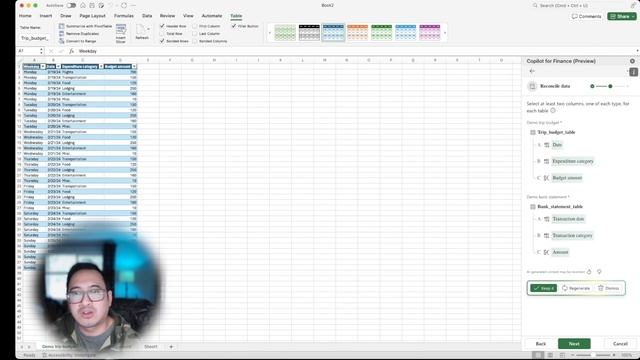640x360 pixels.
Task: Apply the green table style swatch
Action: point(382,32)
